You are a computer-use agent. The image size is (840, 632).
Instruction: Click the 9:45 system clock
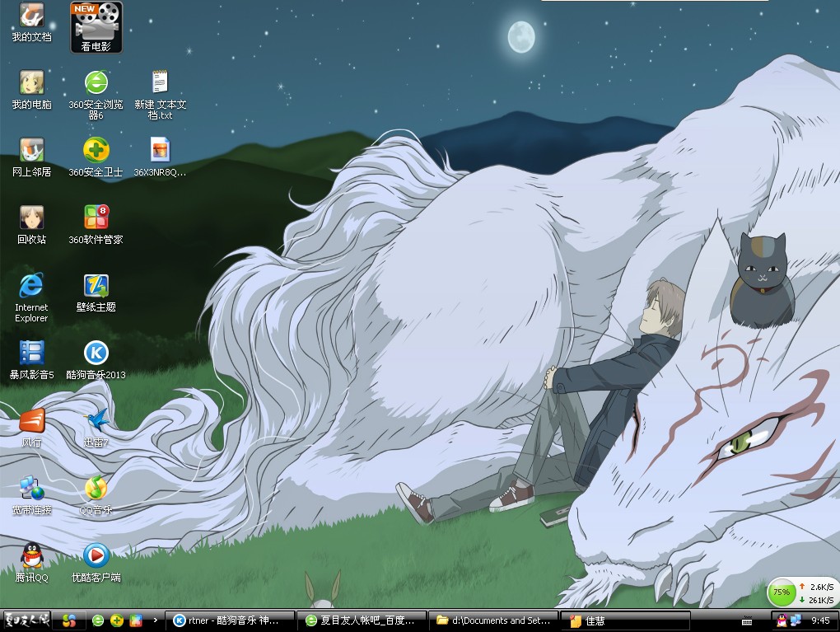click(820, 620)
